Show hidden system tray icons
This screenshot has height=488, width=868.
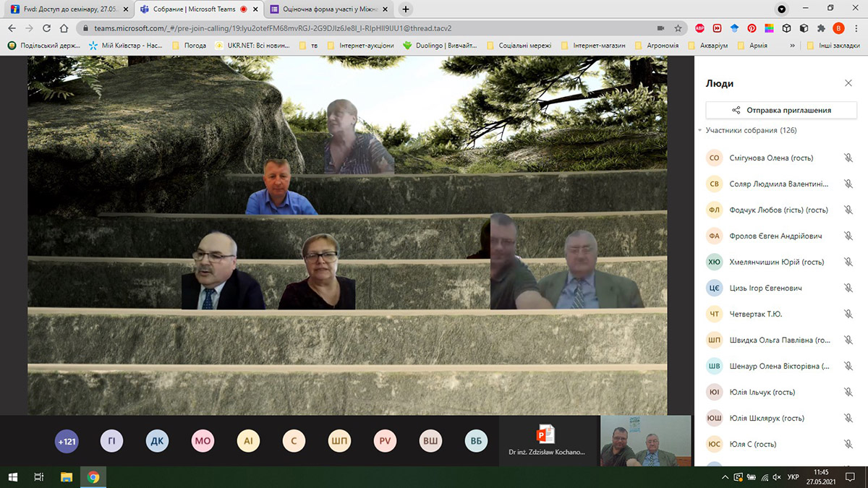[x=726, y=477]
